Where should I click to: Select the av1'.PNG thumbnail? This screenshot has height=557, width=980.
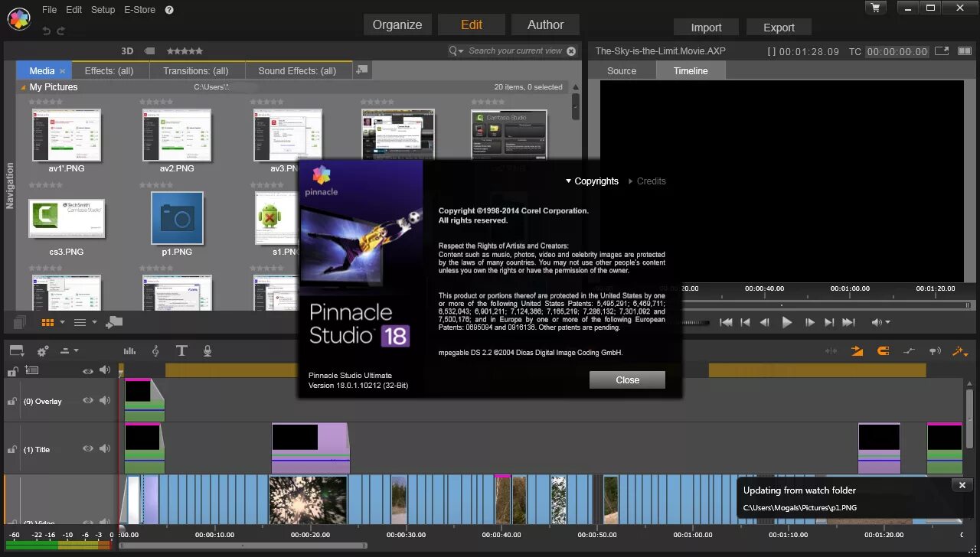pos(67,135)
